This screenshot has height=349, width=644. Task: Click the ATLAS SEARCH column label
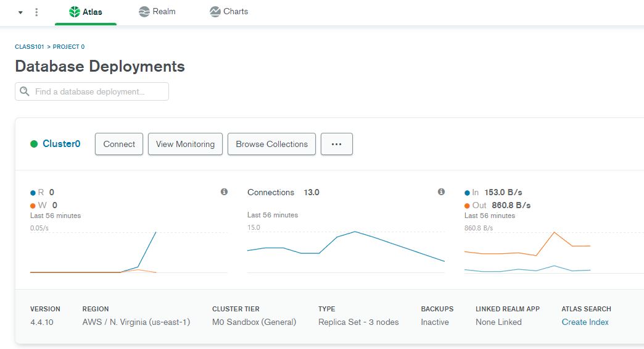[x=586, y=309]
